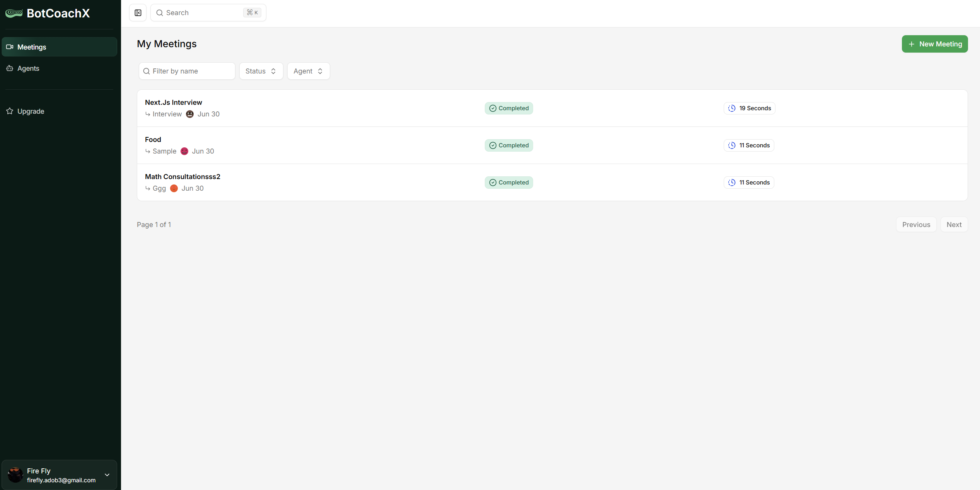Open the Food meeting row

552,145
